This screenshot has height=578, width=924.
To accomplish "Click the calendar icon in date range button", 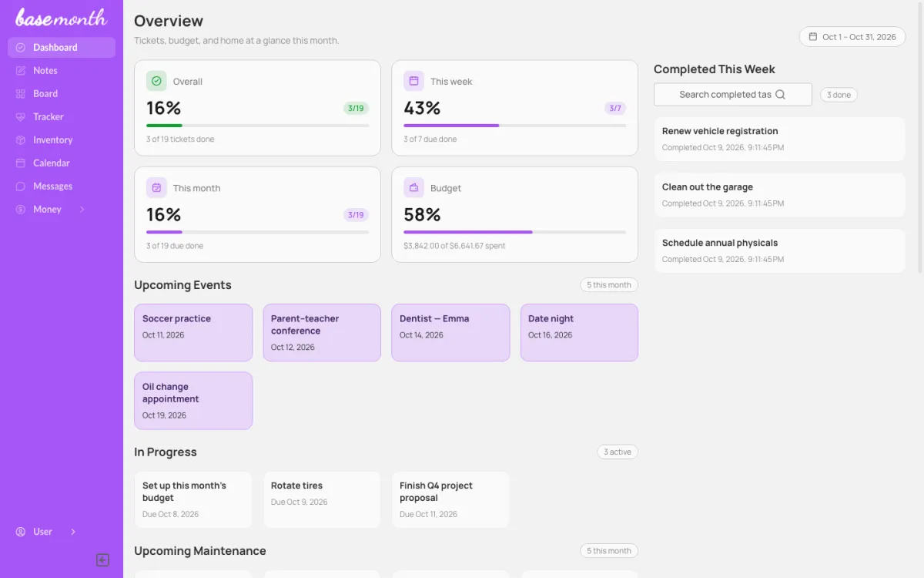I will (x=812, y=36).
